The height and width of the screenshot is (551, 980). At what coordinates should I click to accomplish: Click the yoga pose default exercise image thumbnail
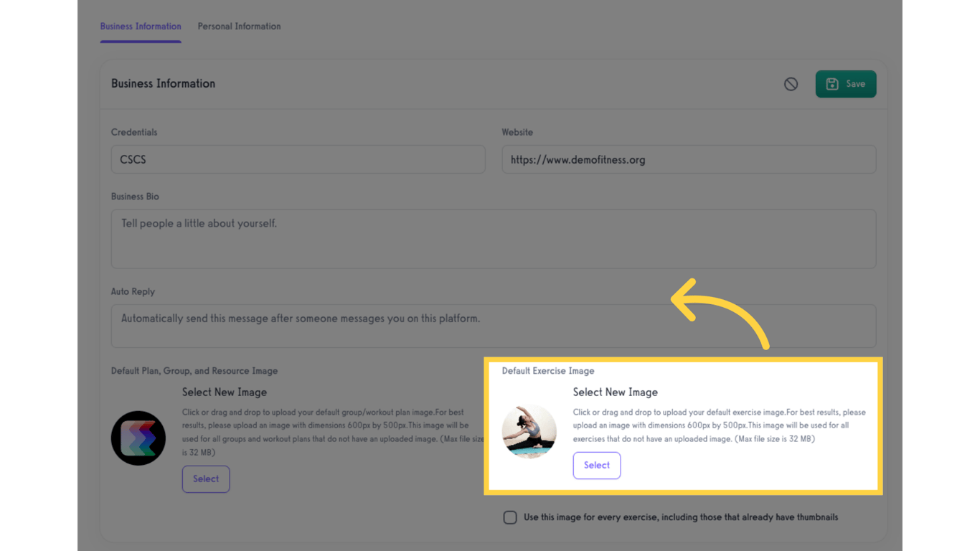[x=529, y=432]
